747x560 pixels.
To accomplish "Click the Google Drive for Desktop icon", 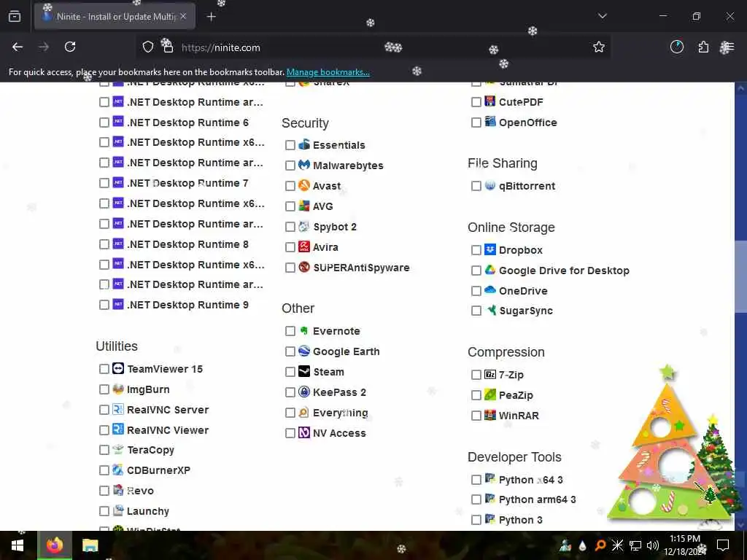I will pyautogui.click(x=489, y=270).
